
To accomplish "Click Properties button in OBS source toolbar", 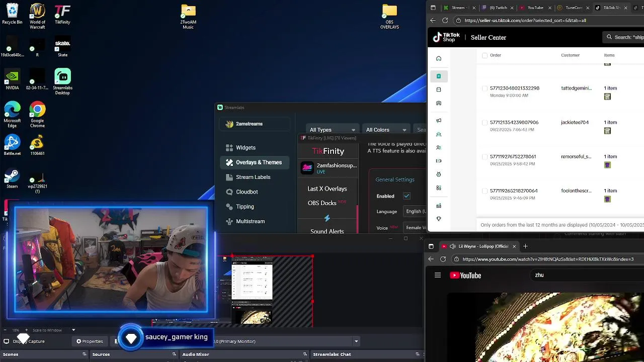I will [90, 341].
